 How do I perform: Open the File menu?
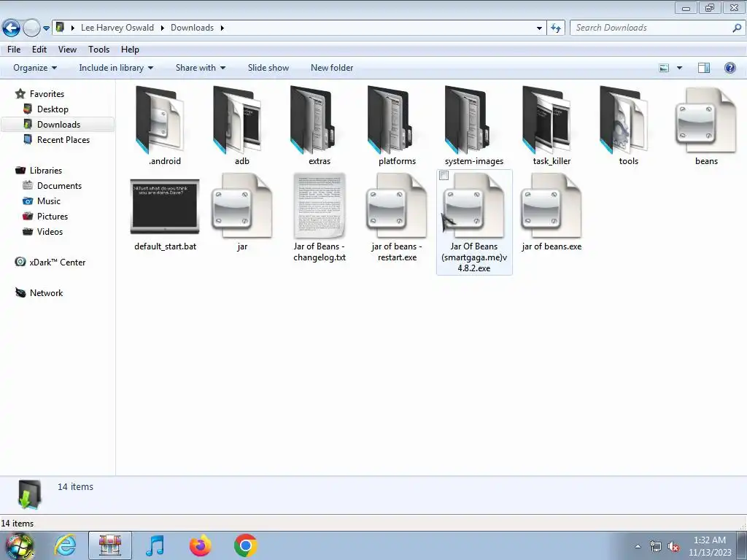(14, 50)
